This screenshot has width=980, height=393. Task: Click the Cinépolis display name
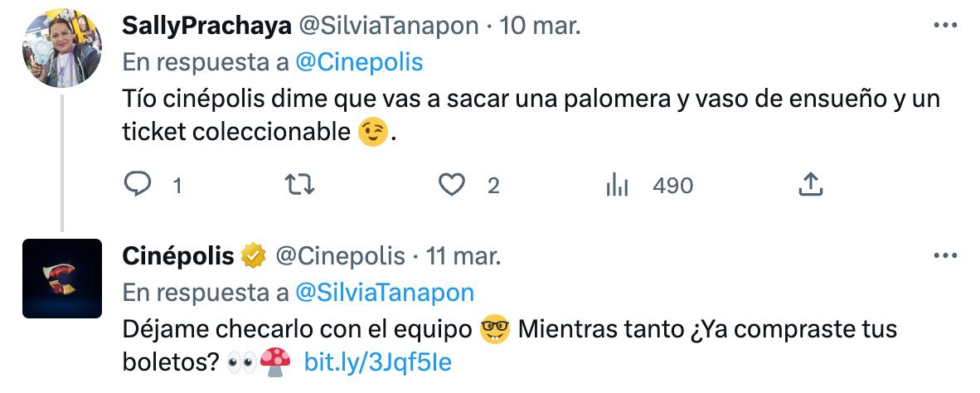pyautogui.click(x=178, y=256)
